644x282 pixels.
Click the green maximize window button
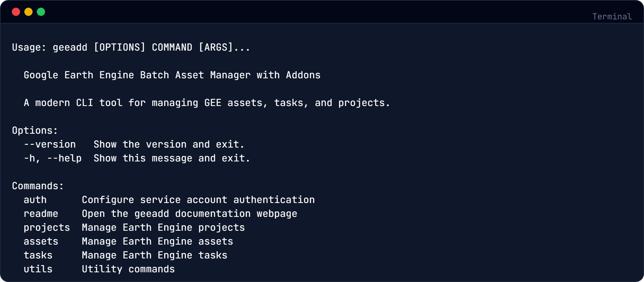pos(41,12)
